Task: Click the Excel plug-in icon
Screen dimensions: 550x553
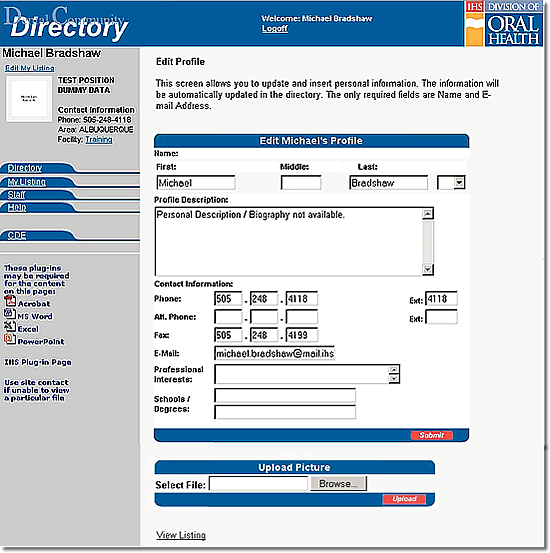Action: click(10, 327)
